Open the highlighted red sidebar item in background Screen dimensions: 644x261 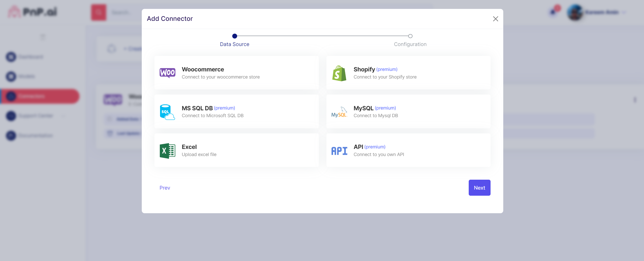[x=40, y=96]
